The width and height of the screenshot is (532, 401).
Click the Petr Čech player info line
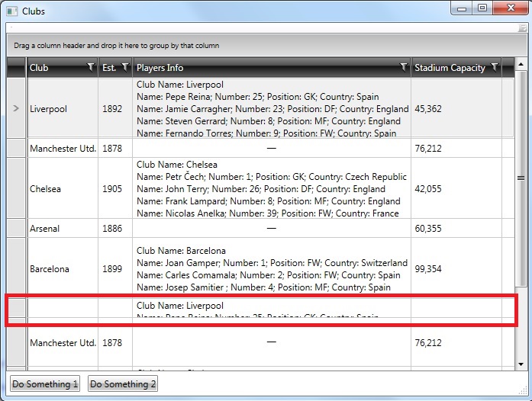272,177
